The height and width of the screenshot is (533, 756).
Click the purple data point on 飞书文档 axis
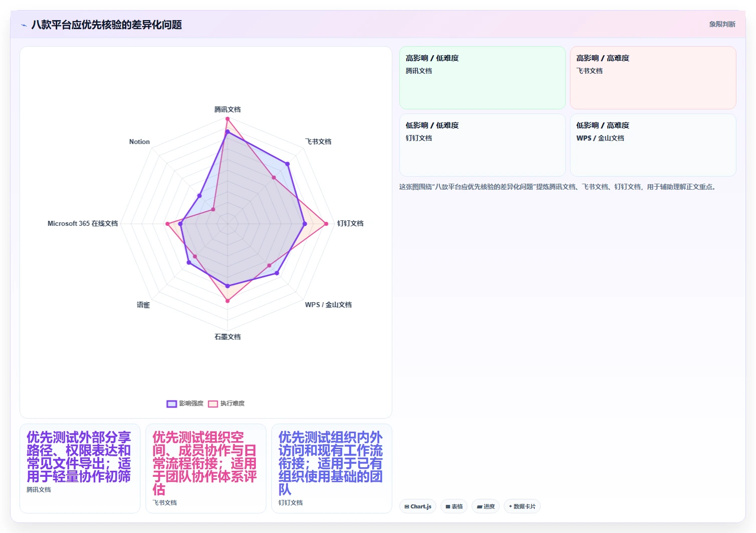pos(287,164)
